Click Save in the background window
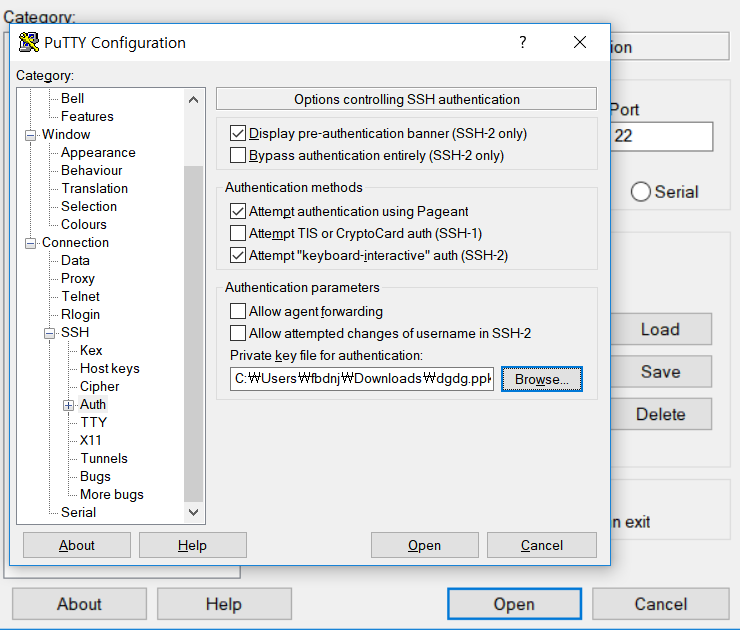This screenshot has height=630, width=740. click(661, 371)
